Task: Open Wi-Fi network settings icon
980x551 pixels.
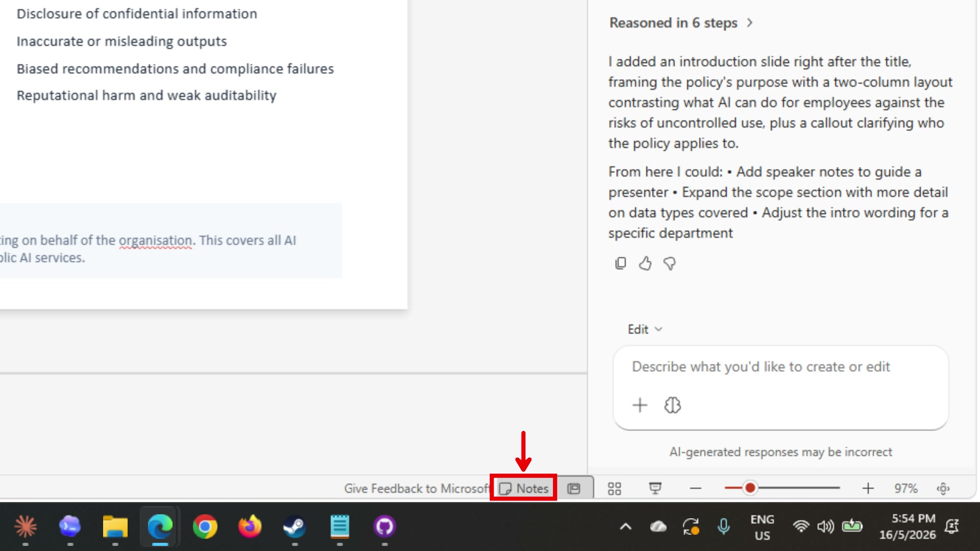Action: 801,526
